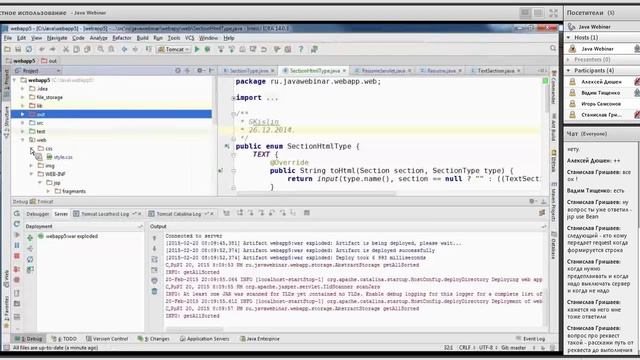Expand the img folder node
This screenshot has height=360, width=640.
coord(31,166)
